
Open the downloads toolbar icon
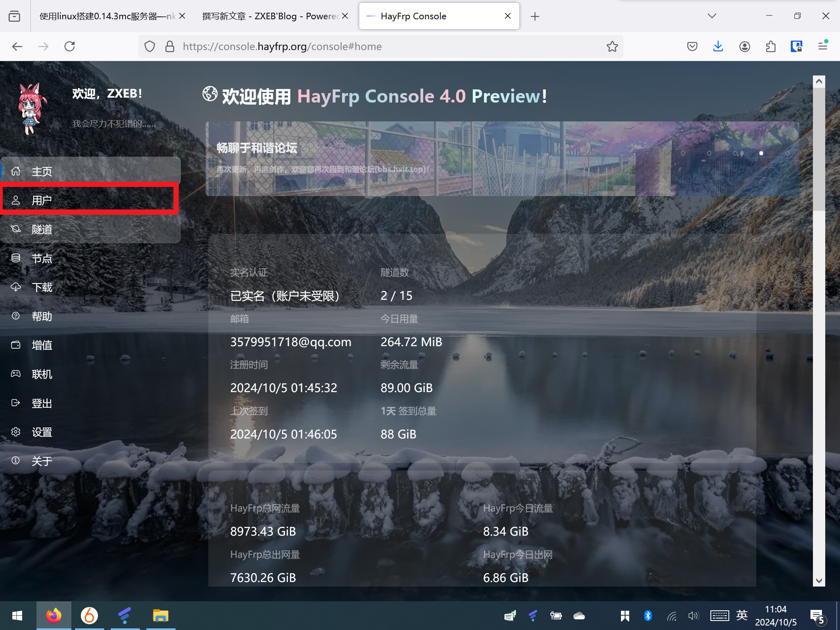click(x=718, y=46)
